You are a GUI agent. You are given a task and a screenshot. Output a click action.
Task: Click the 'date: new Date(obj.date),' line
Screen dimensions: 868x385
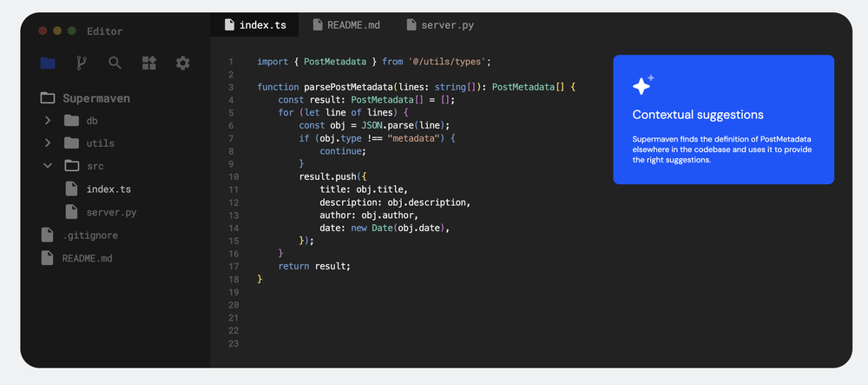pyautogui.click(x=385, y=228)
